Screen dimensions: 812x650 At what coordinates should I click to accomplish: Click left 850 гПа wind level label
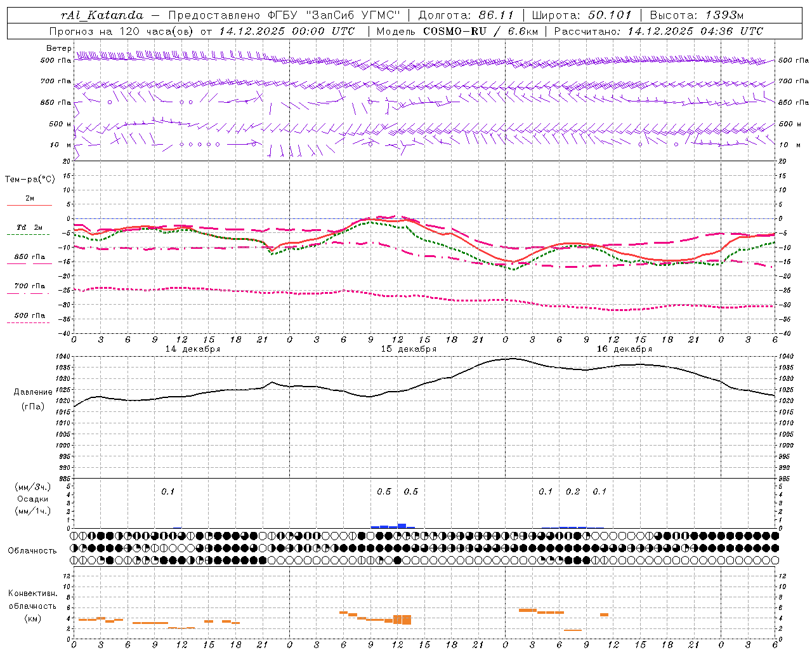(x=56, y=102)
